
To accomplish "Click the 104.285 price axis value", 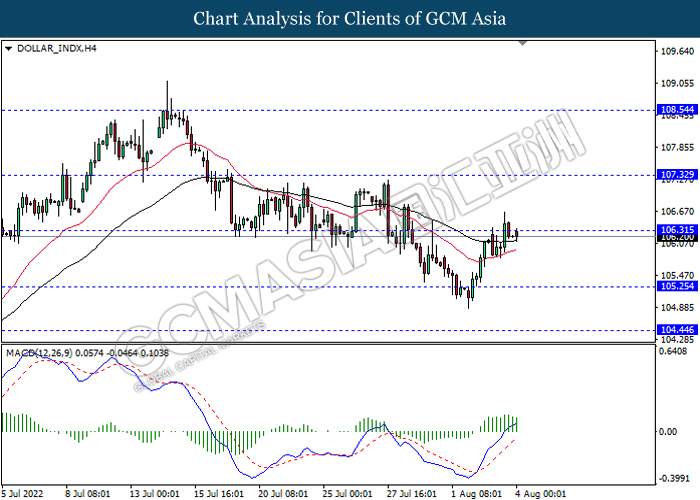I will [x=677, y=340].
